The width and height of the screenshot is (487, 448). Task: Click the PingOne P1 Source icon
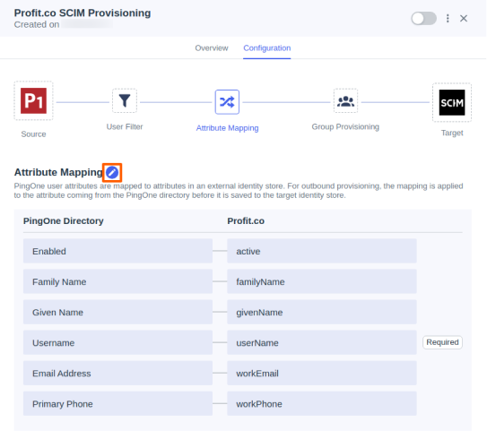click(33, 100)
